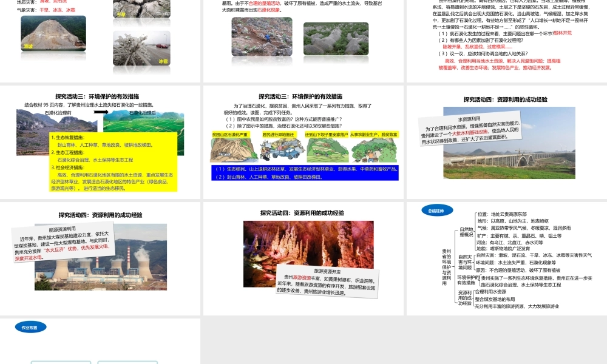607x364 pixels.
Task: Click the heading 1. 生态恢复措施
Action: click(68, 137)
